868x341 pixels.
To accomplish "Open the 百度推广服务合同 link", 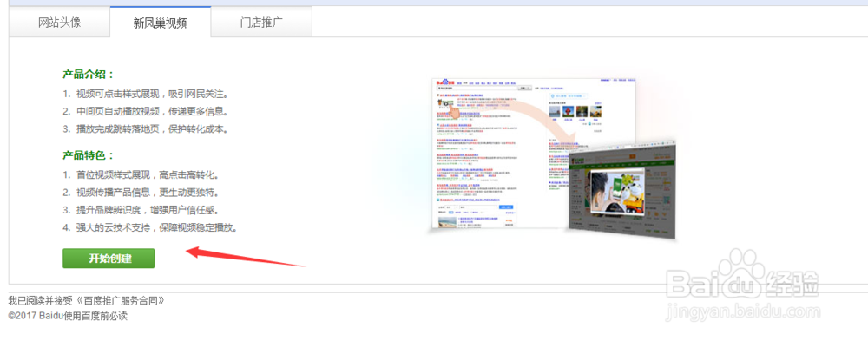I will tap(120, 301).
